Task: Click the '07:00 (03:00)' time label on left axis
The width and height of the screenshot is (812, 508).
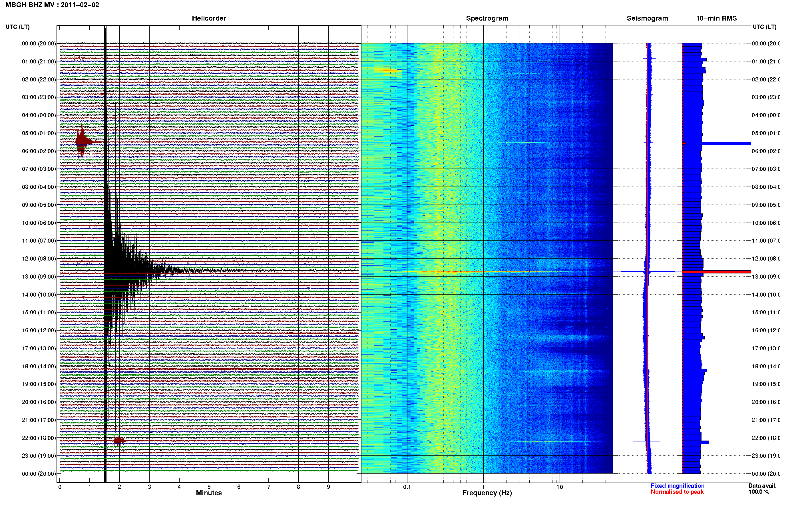Action: [39, 169]
